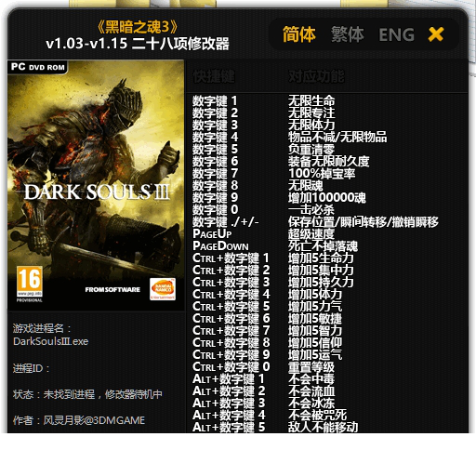476x450 pixels.
Task: Select the 增加5体力 option
Action: click(x=315, y=294)
